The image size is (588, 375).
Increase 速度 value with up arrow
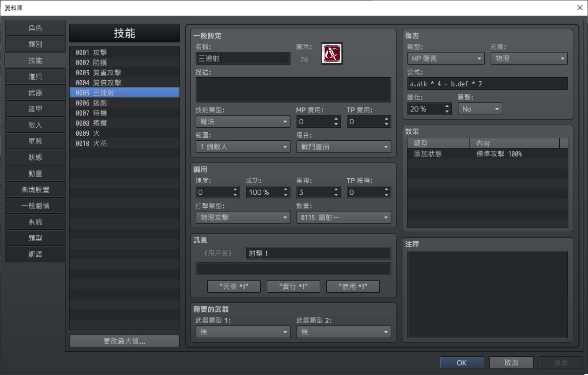click(235, 189)
